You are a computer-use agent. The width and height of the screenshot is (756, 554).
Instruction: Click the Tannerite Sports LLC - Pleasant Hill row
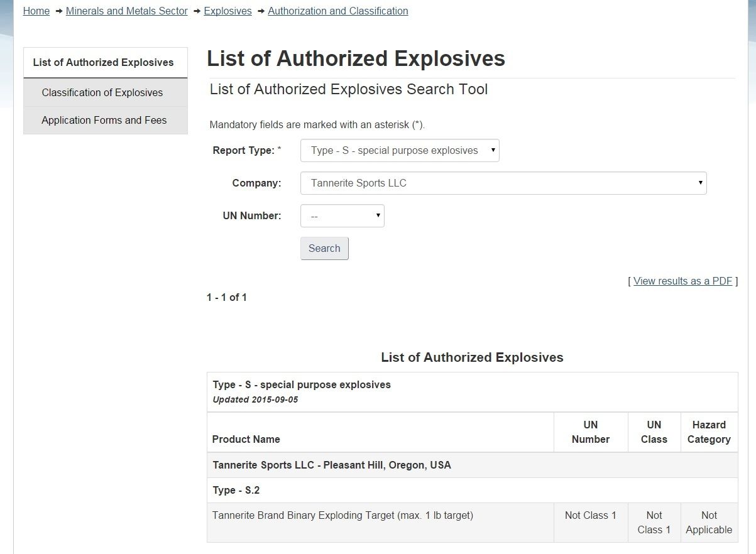tap(472, 465)
